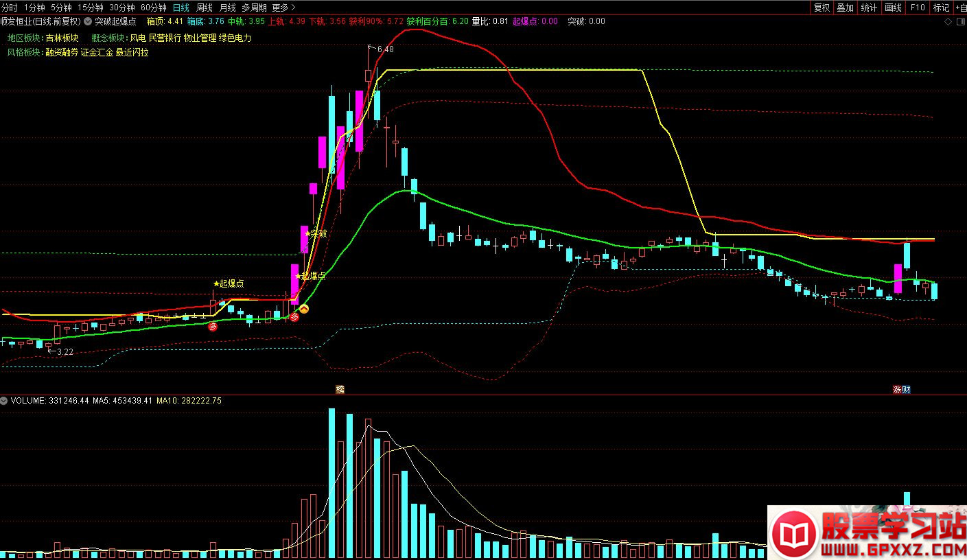967x560 pixels.
Task: Click the 涨 marker on time axis
Action: tap(897, 389)
